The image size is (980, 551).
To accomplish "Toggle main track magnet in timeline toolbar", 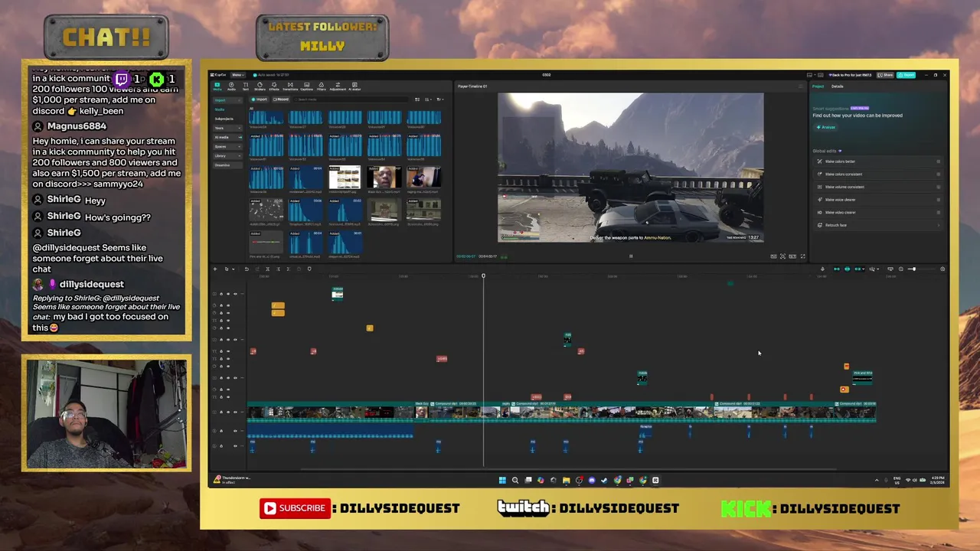I will tap(837, 269).
